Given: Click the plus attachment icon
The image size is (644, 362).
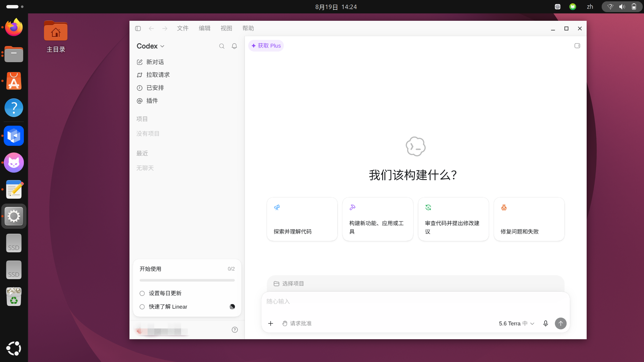Looking at the screenshot, I should tap(271, 323).
